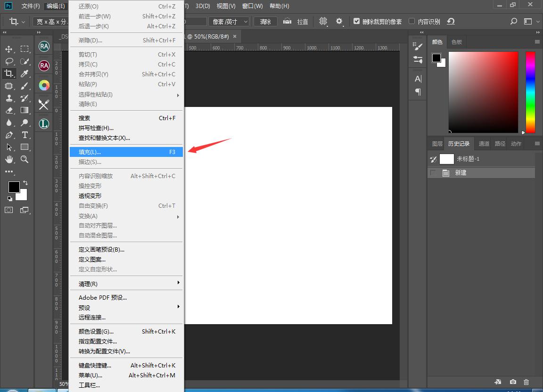Select the Lasso tool
Image resolution: width=543 pixels, height=392 pixels.
tap(8, 61)
